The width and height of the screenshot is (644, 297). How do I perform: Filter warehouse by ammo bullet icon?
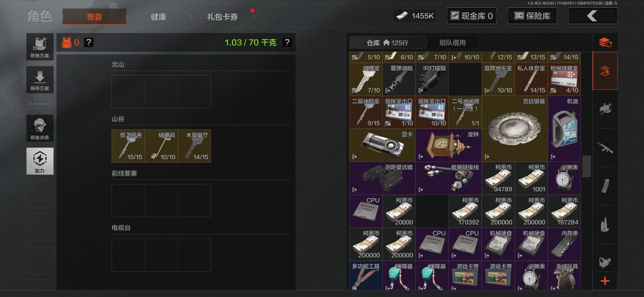click(x=605, y=225)
